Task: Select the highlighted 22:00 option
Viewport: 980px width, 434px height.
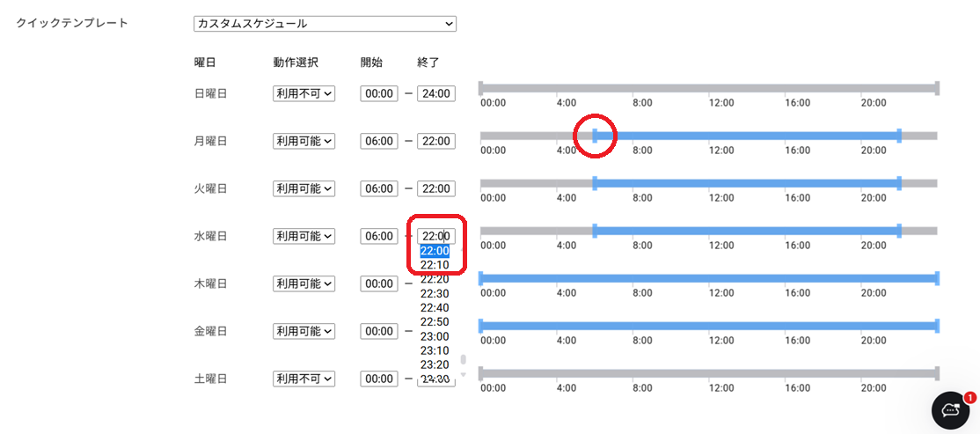Action: [435, 251]
